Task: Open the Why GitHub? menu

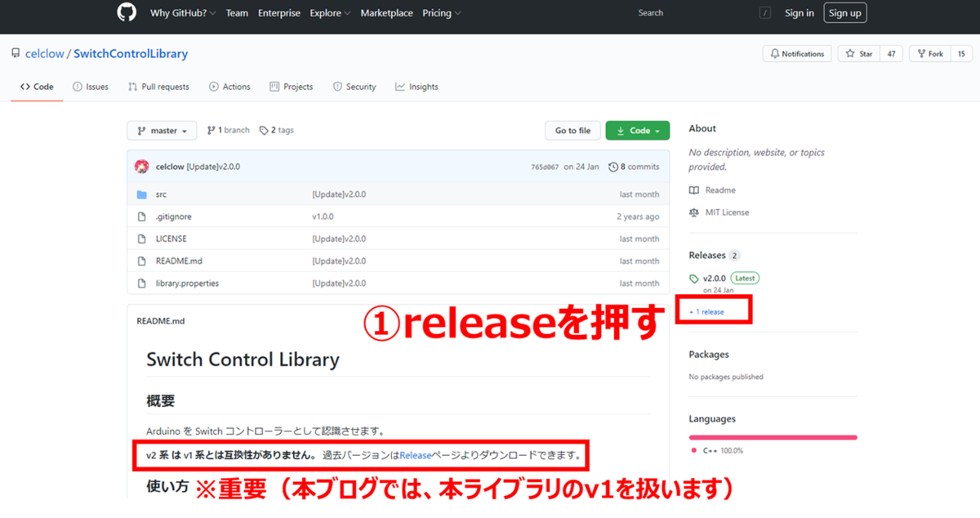Action: (183, 13)
